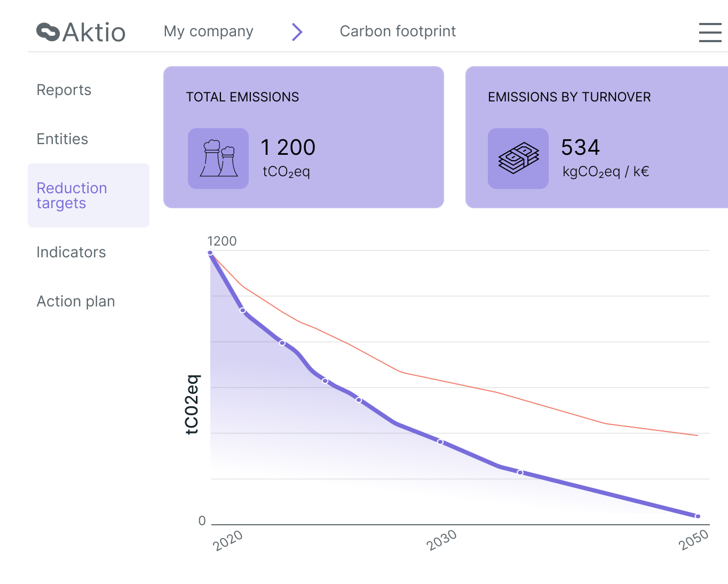The image size is (728, 584).
Task: Open the Entities page
Action: (62, 139)
